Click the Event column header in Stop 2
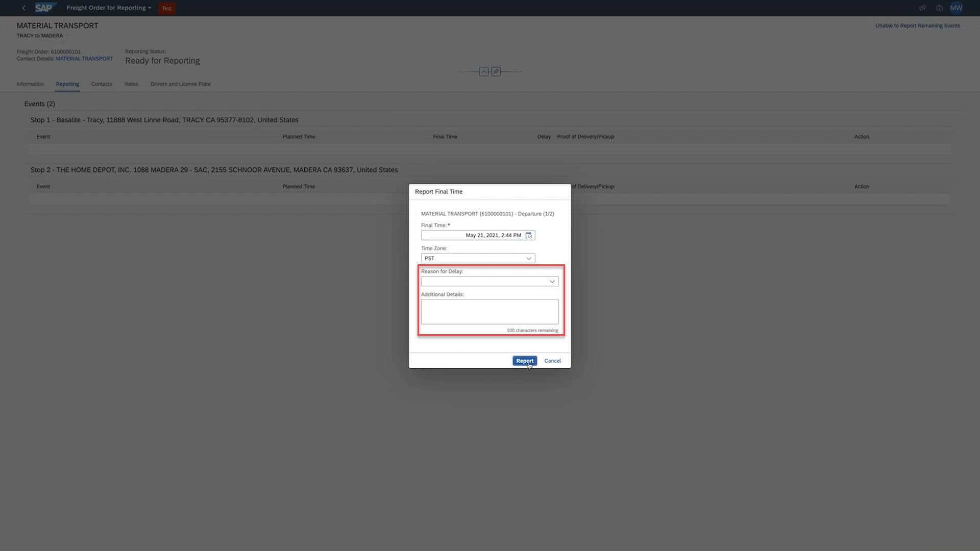Viewport: 980px width, 551px height. coord(43,187)
